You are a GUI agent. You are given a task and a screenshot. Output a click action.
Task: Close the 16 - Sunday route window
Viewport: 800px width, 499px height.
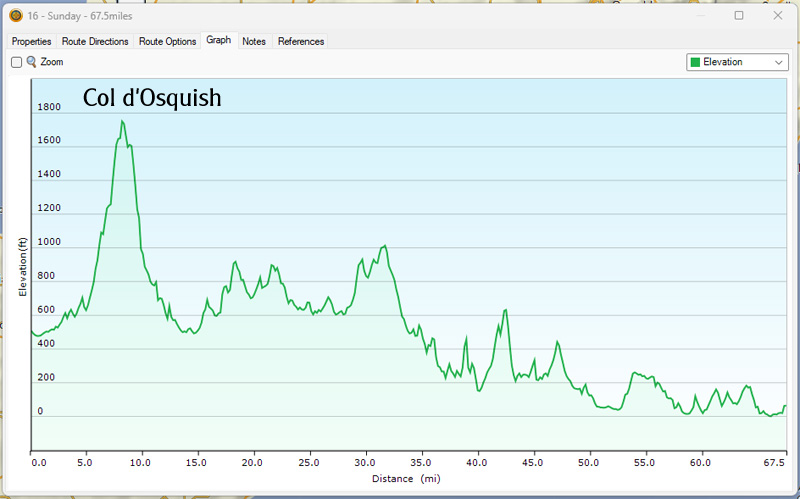pos(778,15)
